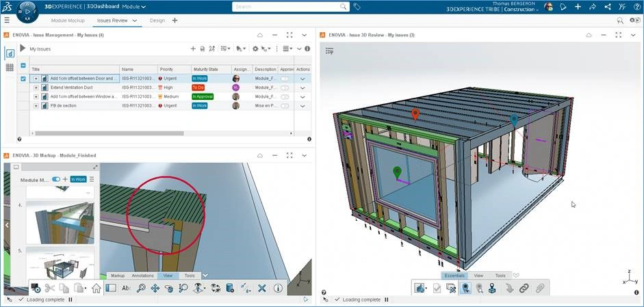Open the hamburger menu below the compass
The width and height of the screenshot is (644, 307).
(7, 20)
